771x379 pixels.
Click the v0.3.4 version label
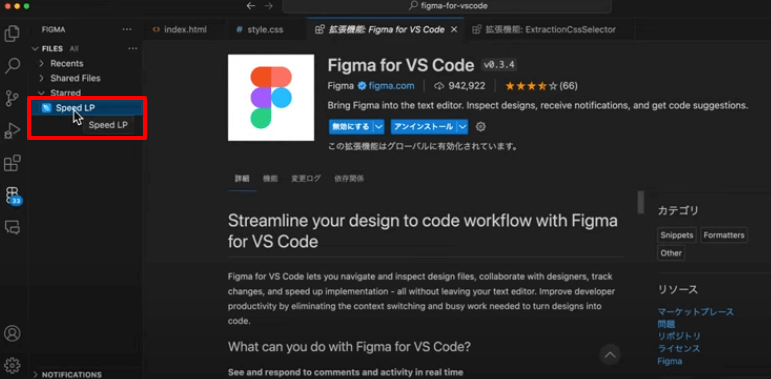499,65
